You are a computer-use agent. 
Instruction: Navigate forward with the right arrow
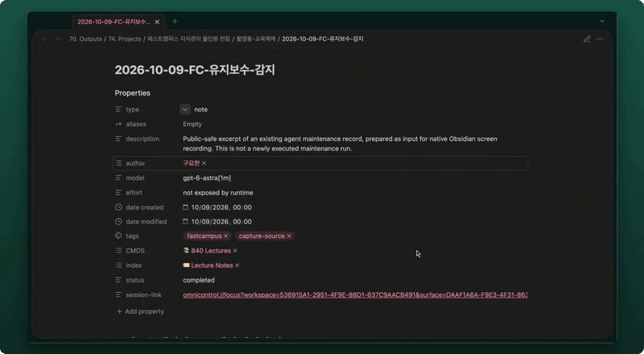[57, 39]
